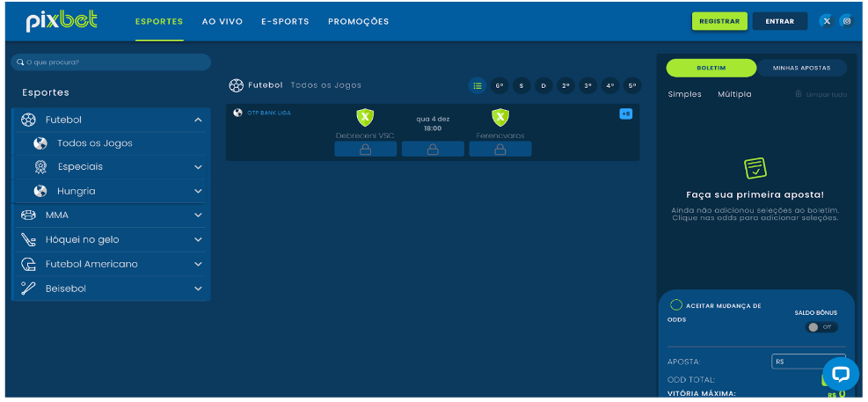Select the list view filter icon
The width and height of the screenshot is (868, 402).
[x=478, y=86]
